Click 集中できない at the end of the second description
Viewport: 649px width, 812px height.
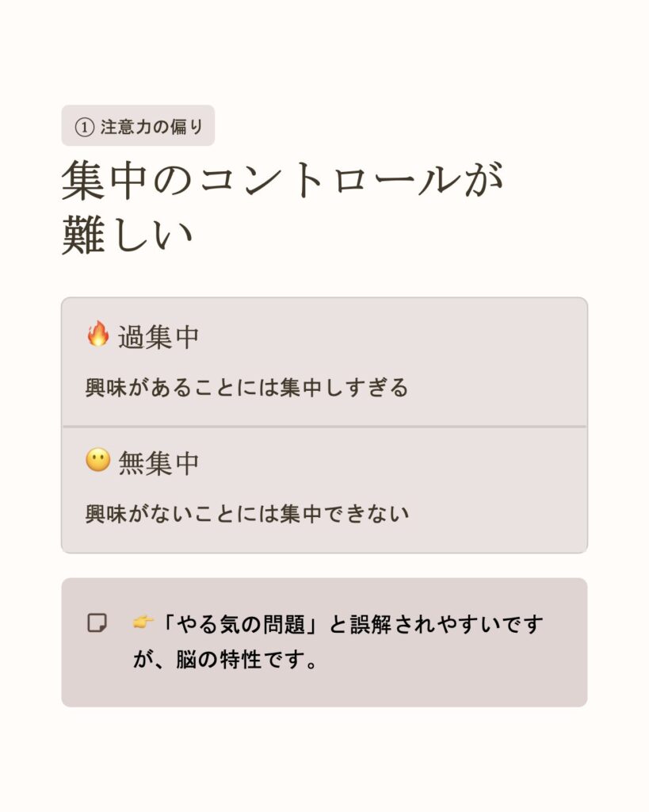pyautogui.click(x=344, y=514)
